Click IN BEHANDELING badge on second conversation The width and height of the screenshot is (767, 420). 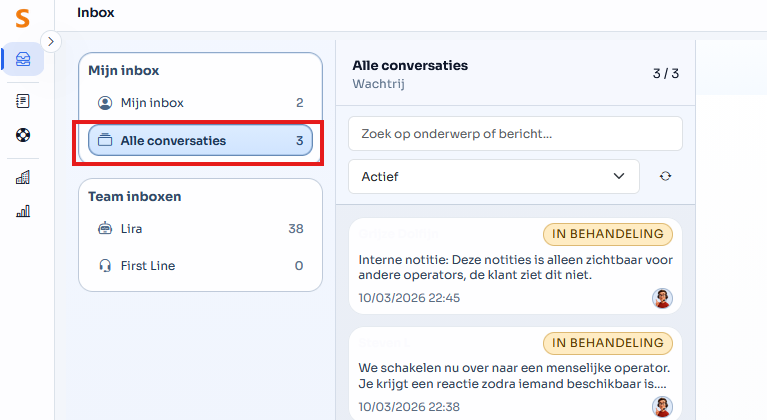[608, 343]
